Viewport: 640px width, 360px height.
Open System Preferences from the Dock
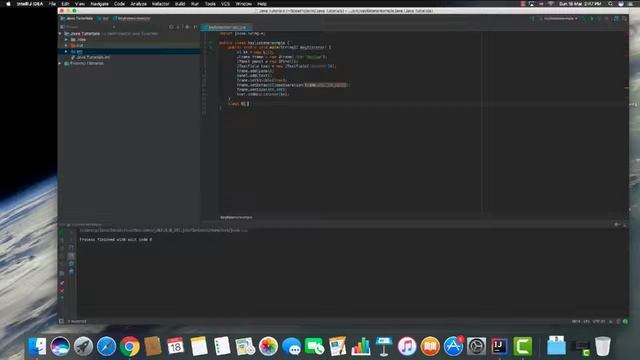476,347
